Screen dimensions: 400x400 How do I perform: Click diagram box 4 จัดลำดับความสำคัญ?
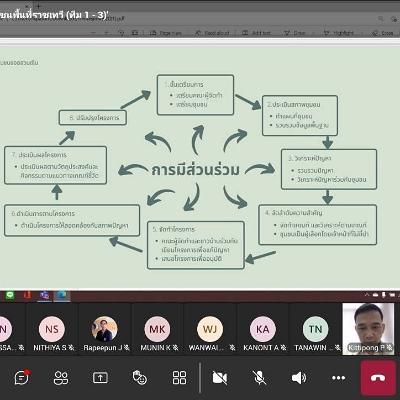[x=318, y=225]
